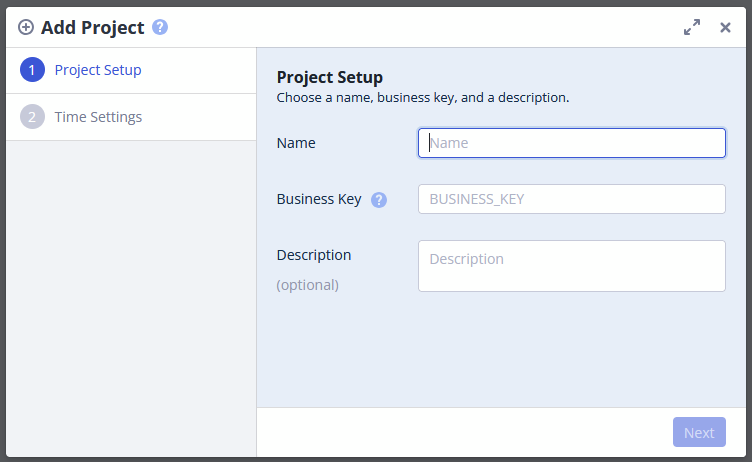
Task: Click into the BUSINESS_KEY text field
Action: [x=571, y=199]
